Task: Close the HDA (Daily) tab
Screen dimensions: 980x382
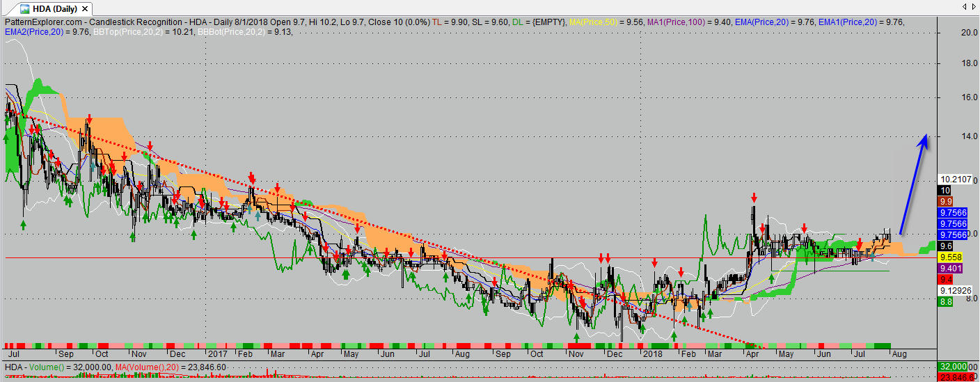Action: point(85,9)
